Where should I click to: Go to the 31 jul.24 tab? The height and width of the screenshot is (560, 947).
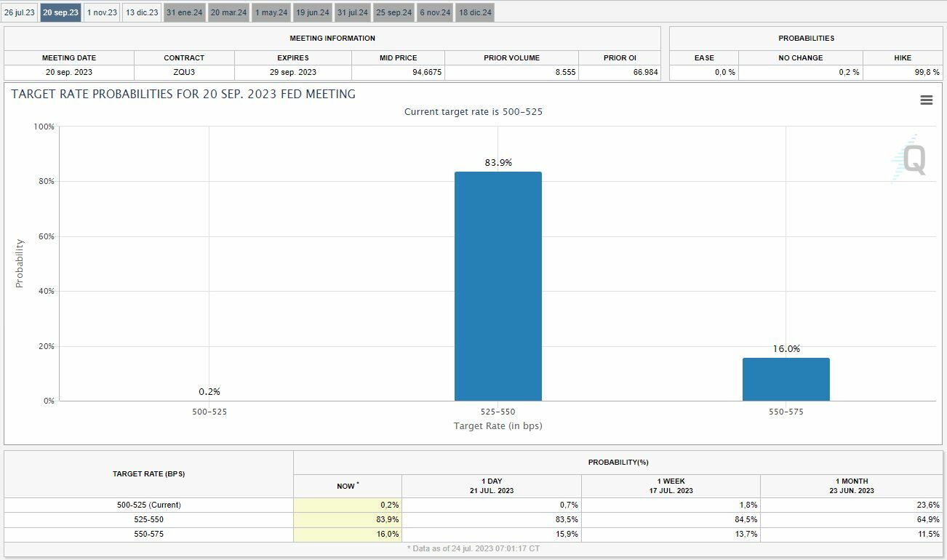353,12
